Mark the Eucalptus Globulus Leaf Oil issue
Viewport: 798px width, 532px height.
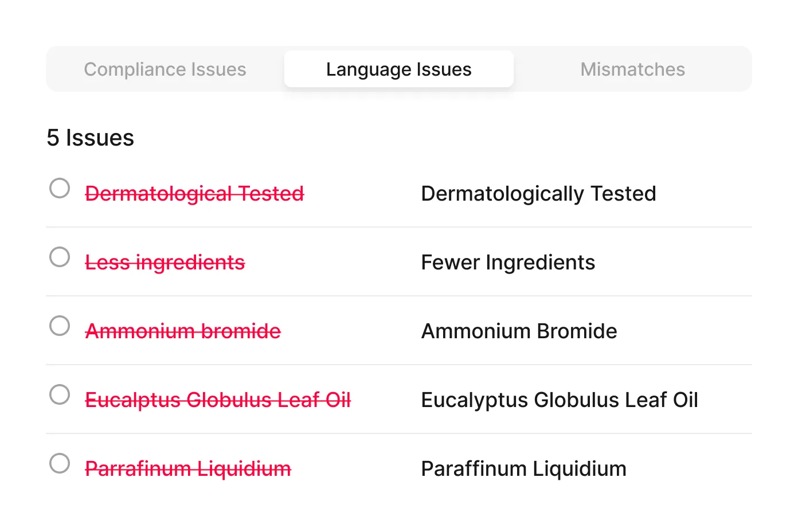point(59,394)
